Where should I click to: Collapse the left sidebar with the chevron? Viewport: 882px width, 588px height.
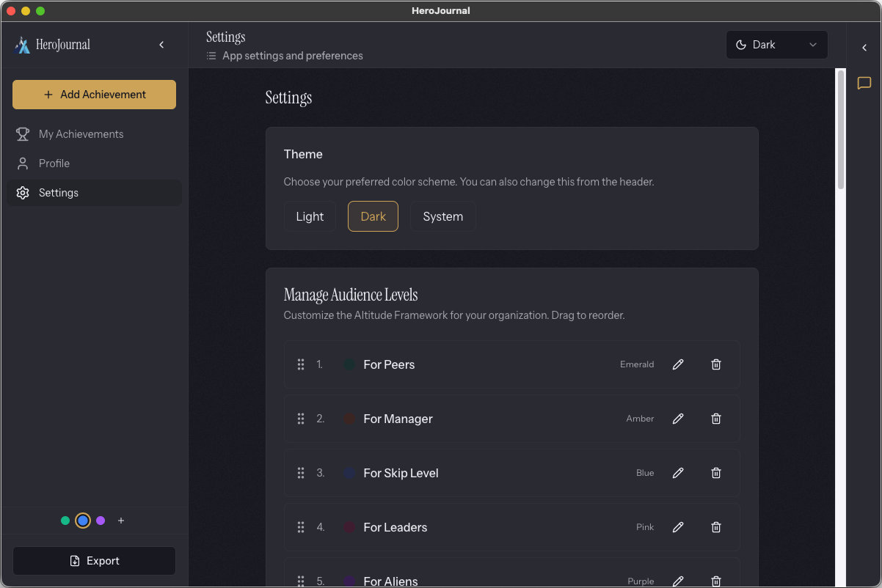click(161, 44)
